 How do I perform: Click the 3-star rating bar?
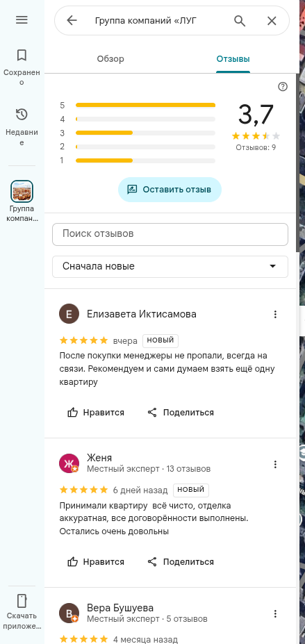[x=145, y=133]
